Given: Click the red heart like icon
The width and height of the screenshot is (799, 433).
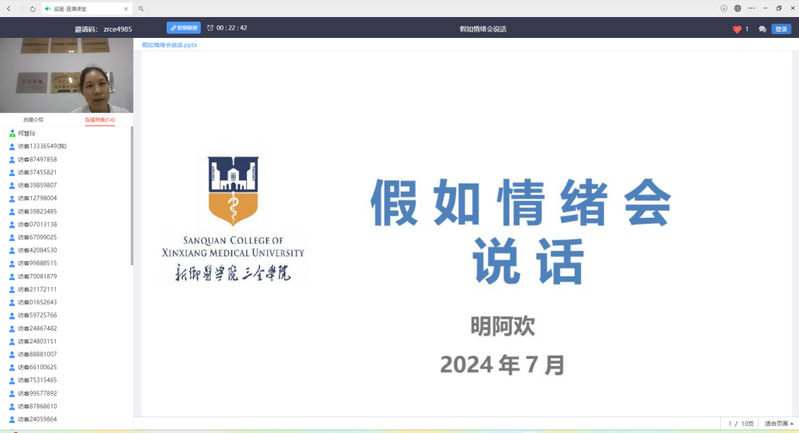Looking at the screenshot, I should [737, 29].
